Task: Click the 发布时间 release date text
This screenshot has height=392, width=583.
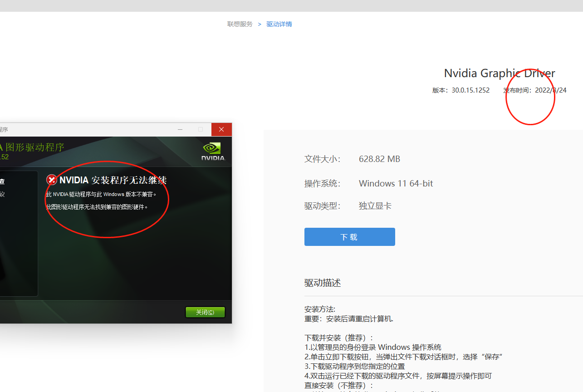Action: pos(535,90)
